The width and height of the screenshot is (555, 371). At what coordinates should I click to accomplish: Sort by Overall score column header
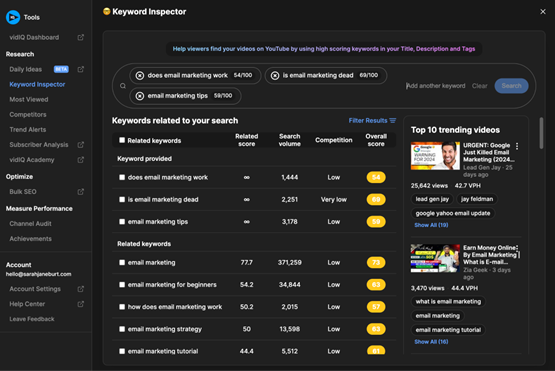coord(376,140)
